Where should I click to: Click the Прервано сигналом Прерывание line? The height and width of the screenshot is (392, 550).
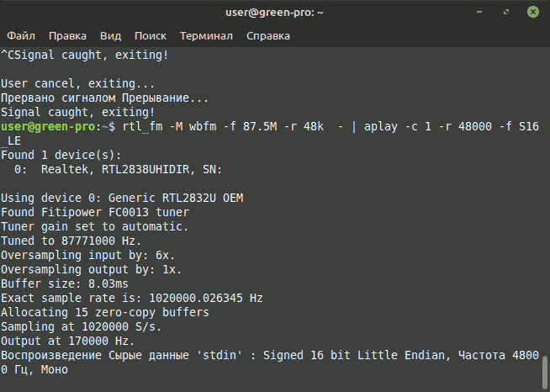pyautogui.click(x=105, y=98)
